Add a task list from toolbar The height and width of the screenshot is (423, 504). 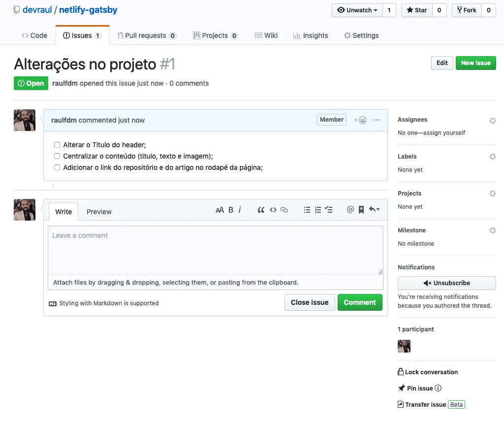328,210
